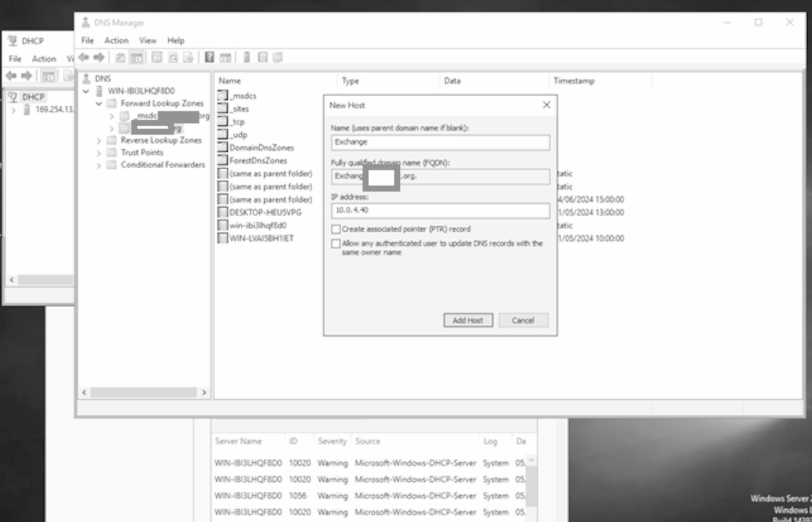This screenshot has width=812, height=522.
Task: Expand the Trust Points node
Action: (99, 153)
